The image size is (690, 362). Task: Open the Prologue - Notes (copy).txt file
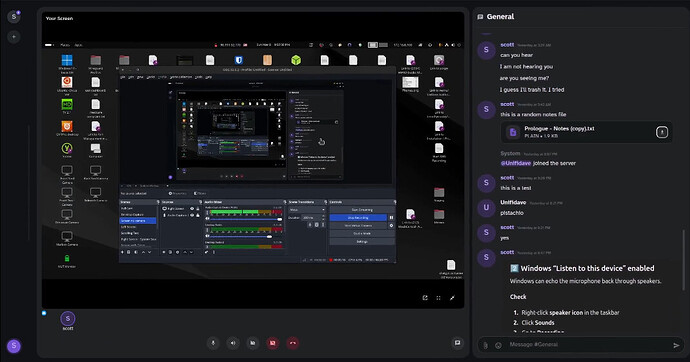tap(559, 128)
